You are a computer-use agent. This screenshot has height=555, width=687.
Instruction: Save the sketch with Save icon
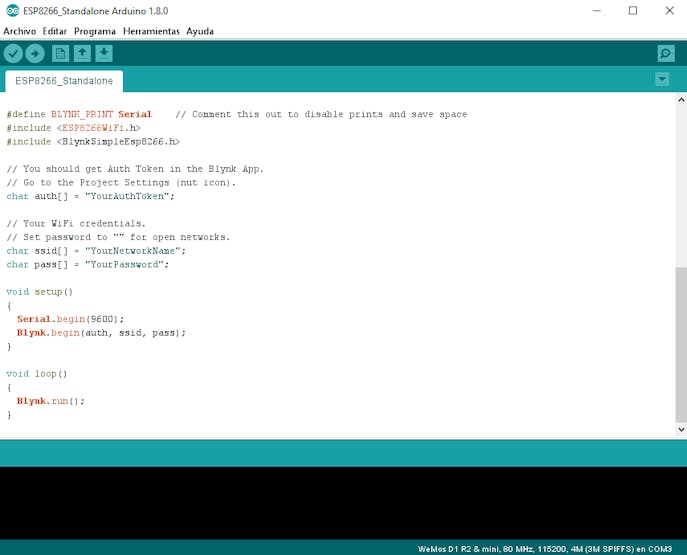click(104, 53)
